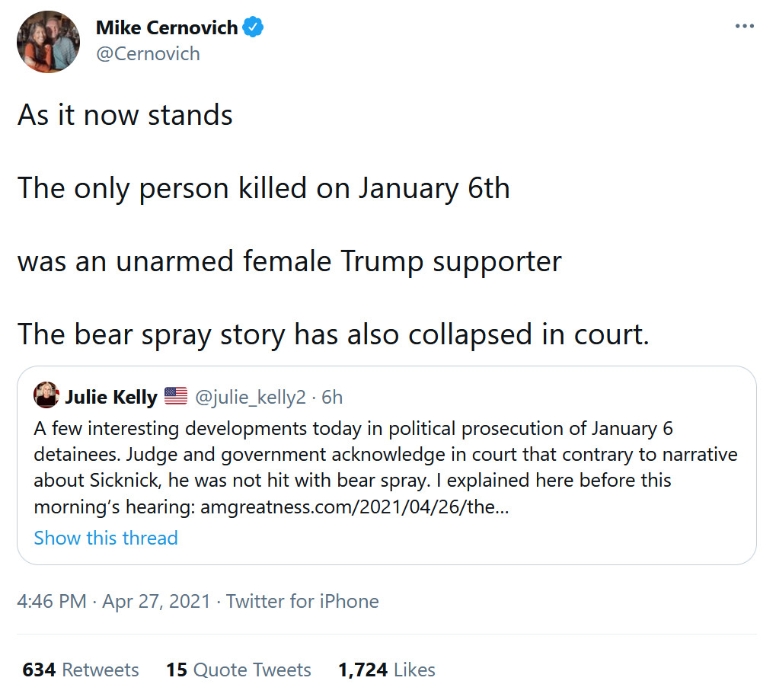Click Show this thread
This screenshot has height=700, width=776.
point(106,538)
